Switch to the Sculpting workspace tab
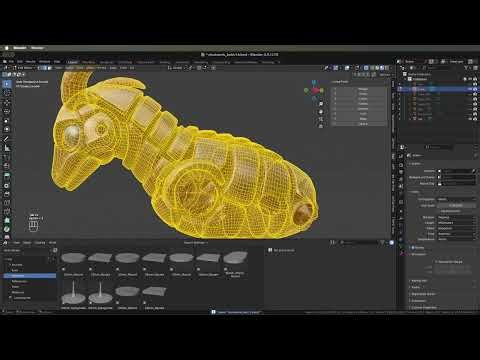Screen dimensions: 480x360 [x=106, y=62]
